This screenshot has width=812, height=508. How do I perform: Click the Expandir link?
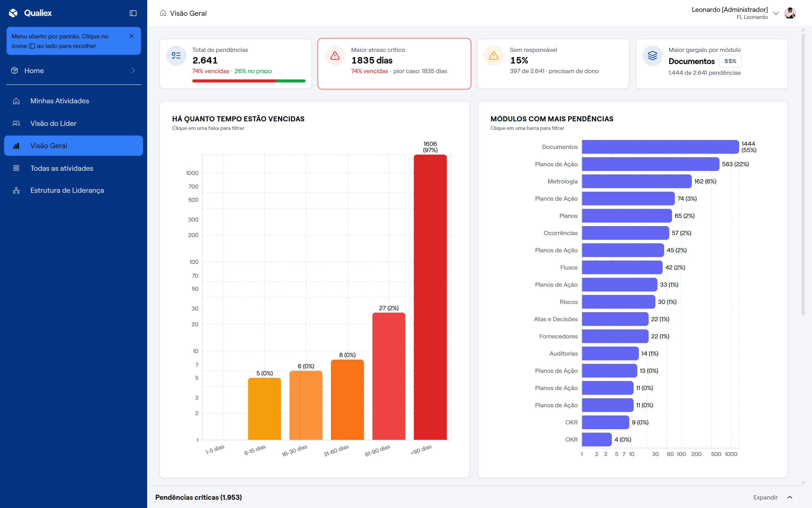(x=765, y=497)
